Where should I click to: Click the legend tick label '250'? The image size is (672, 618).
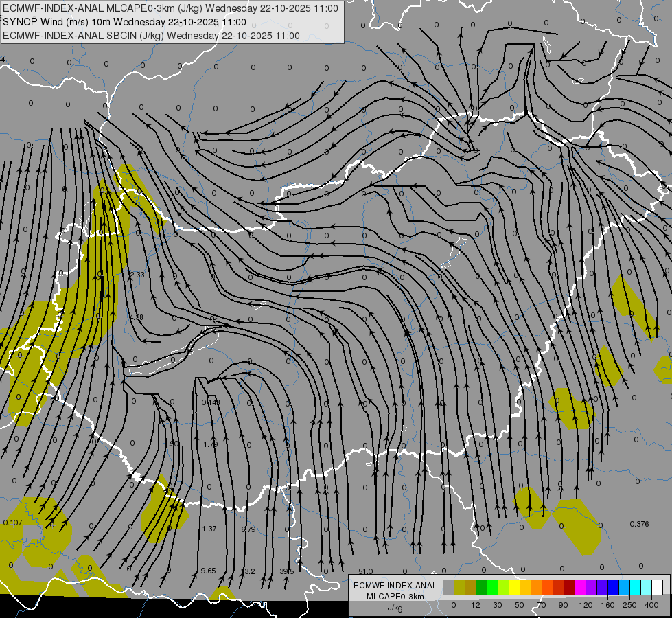click(629, 605)
